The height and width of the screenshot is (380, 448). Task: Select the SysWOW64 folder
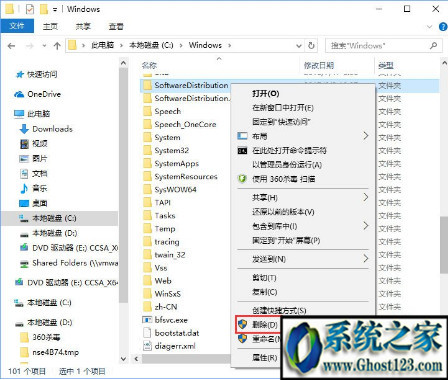(176, 190)
